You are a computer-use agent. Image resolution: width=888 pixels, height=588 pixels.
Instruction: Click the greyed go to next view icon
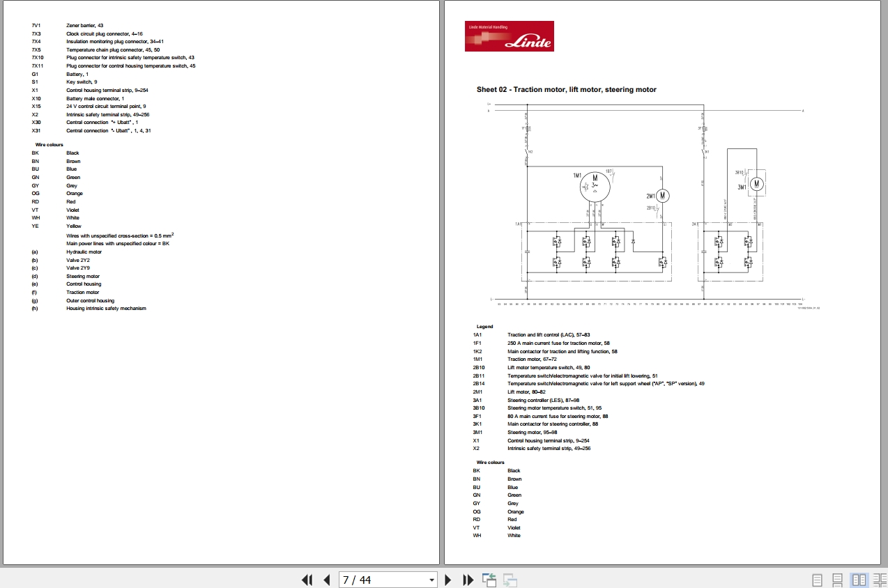click(x=510, y=580)
